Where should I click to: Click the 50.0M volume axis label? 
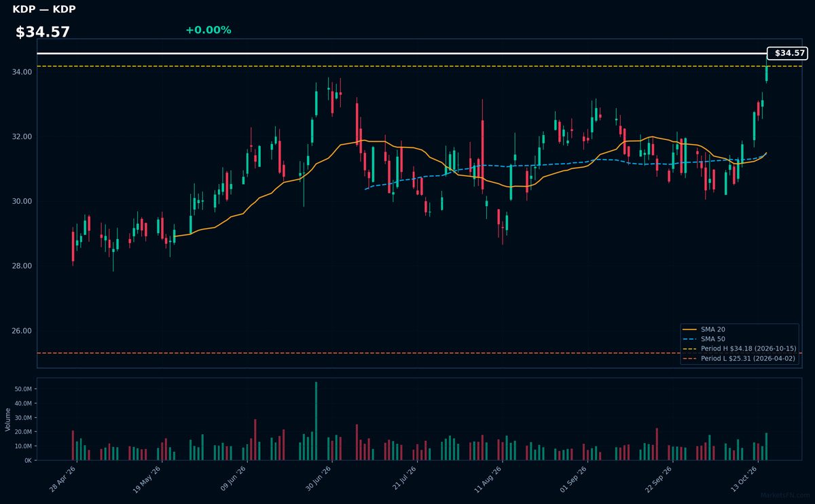(x=23, y=389)
